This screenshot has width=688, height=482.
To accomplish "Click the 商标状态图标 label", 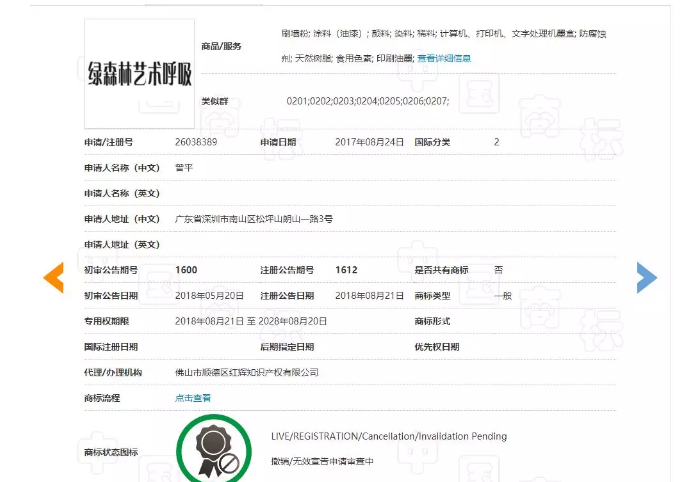I will tap(111, 452).
